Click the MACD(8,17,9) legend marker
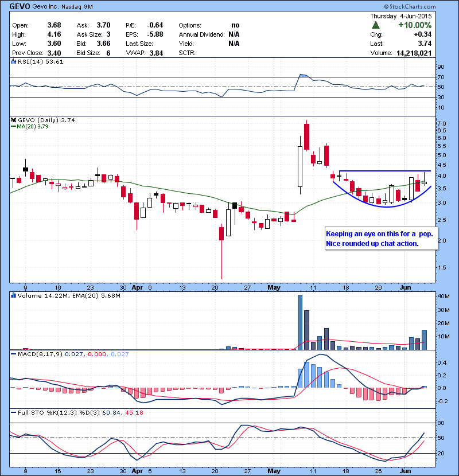459x476 pixels. [13, 354]
